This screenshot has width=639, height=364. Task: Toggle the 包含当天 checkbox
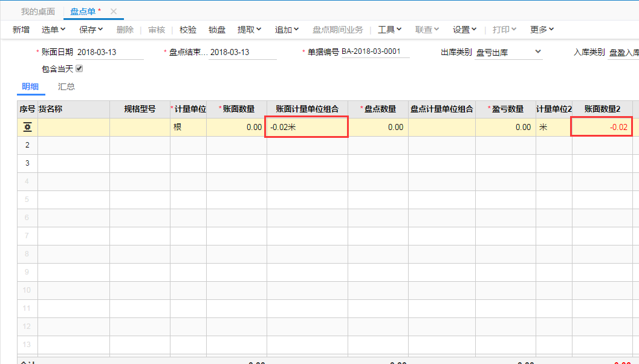(x=79, y=68)
